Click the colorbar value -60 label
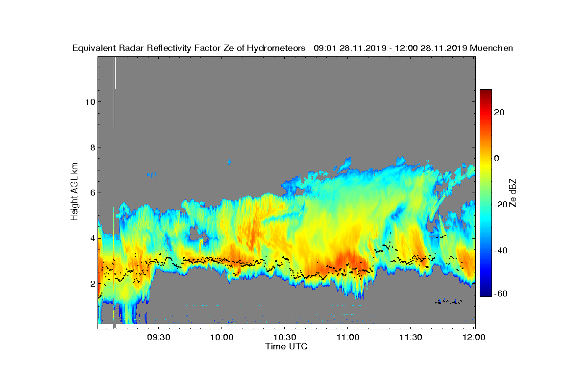This screenshot has height=392, width=588. (x=501, y=294)
